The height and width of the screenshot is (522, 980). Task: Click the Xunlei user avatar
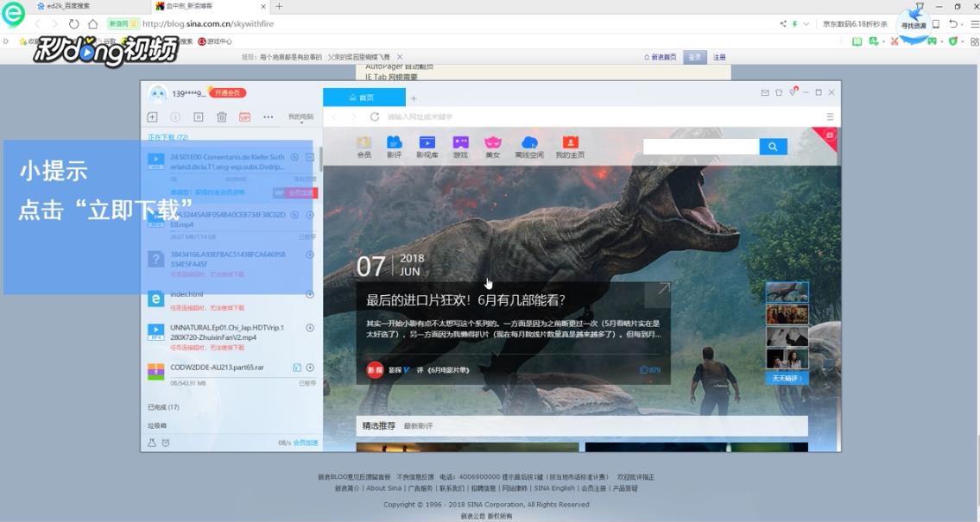(158, 93)
